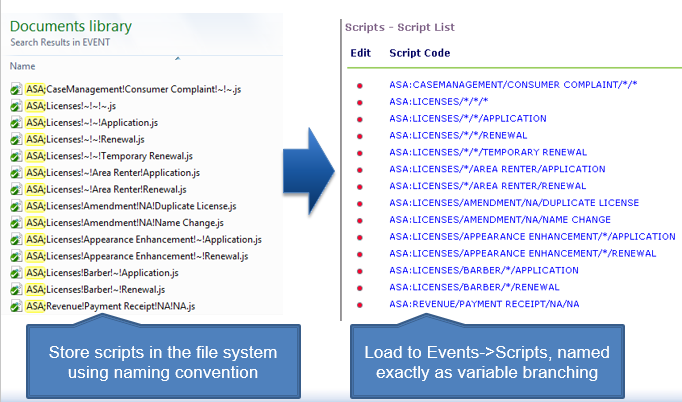Screen dimensions: 682x402
Task: Click the file icon next to ASA;Licenses!~!~!~.js
Action: [x=16, y=107]
